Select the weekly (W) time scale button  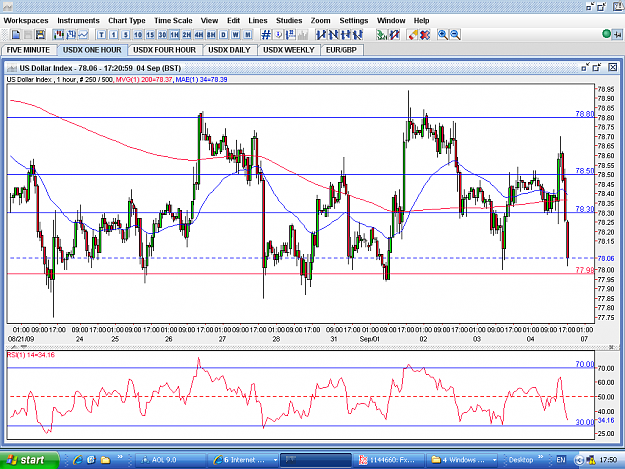tap(236, 35)
